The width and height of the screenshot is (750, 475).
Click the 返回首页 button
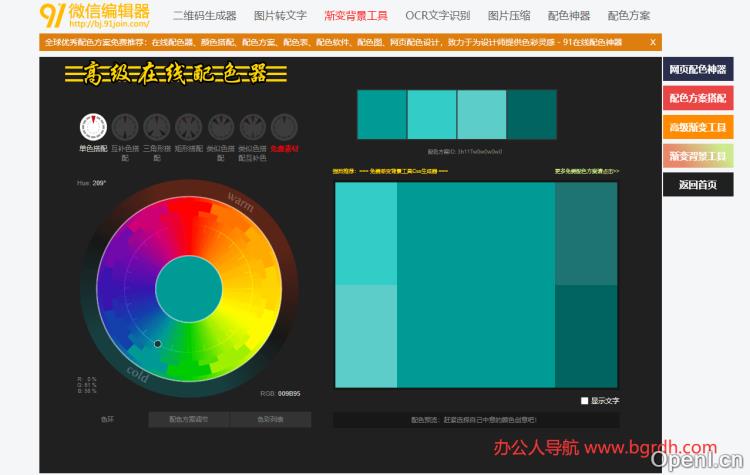coord(698,185)
